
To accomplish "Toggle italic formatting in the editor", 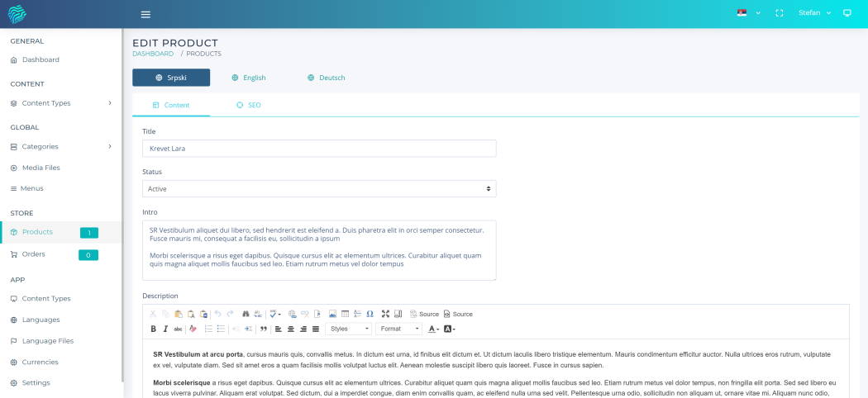I will (165, 329).
